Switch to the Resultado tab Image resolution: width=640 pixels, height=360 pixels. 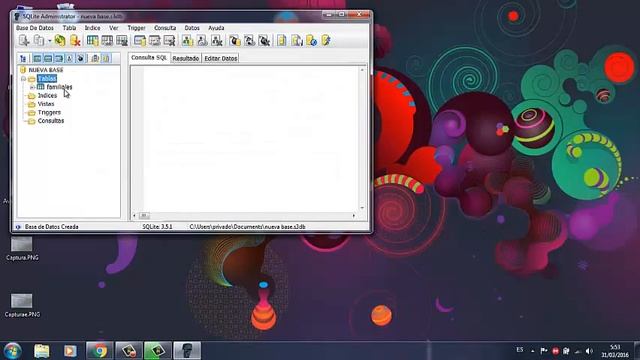(x=186, y=58)
